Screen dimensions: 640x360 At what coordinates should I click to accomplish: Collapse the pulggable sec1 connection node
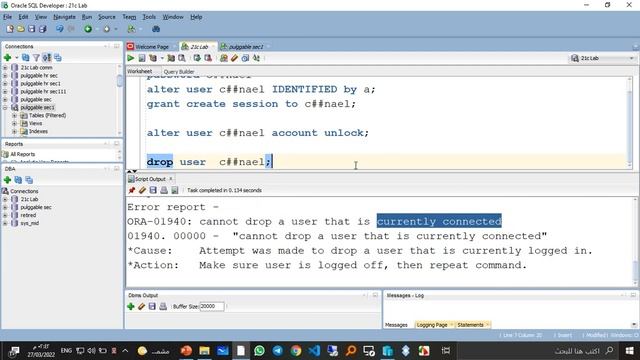pyautogui.click(x=5, y=107)
